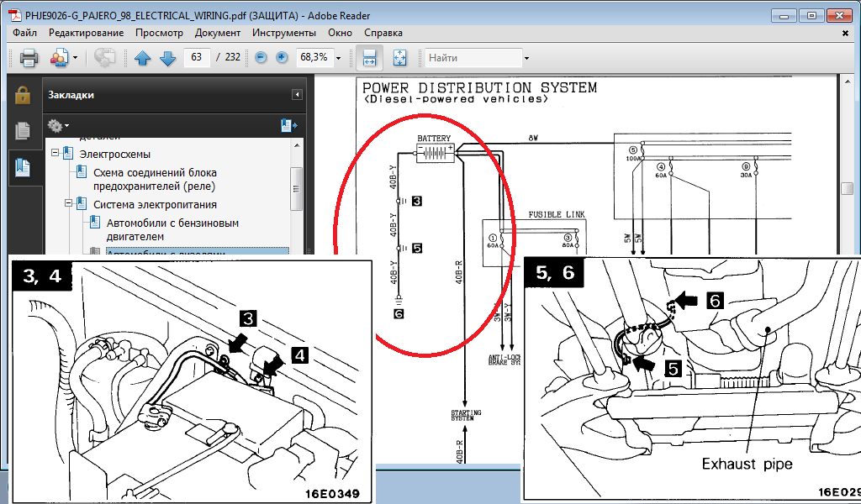The height and width of the screenshot is (504, 861).
Task: Open bookmarks options gear dropdown
Action: pyautogui.click(x=59, y=125)
